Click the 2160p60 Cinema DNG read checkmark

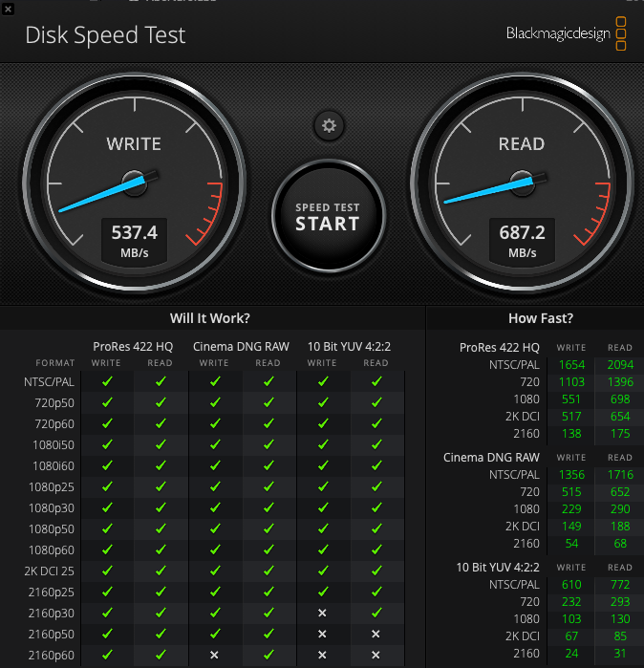(268, 655)
